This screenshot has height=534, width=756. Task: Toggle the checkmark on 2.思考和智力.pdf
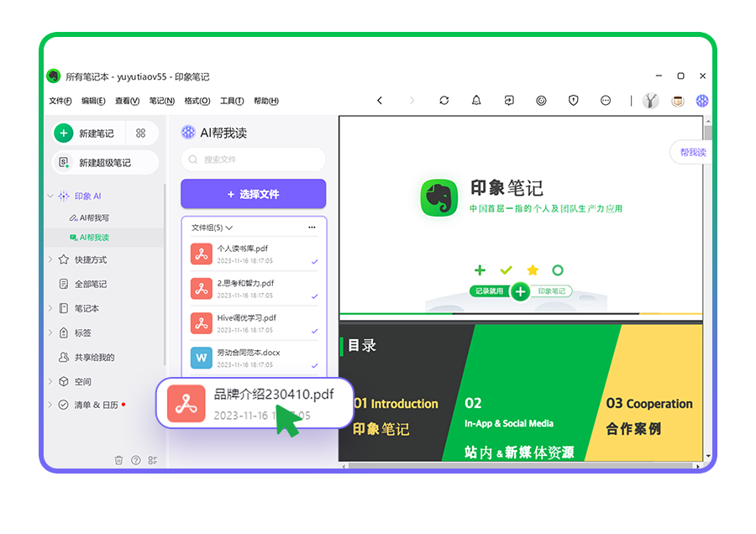pos(314,296)
